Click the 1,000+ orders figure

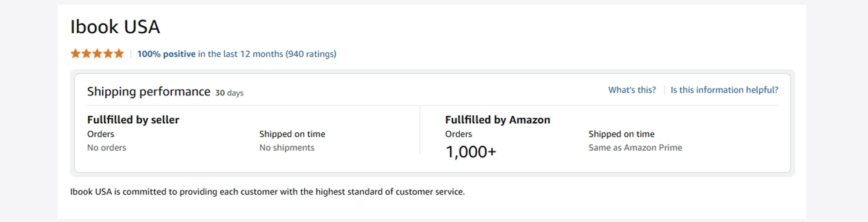tap(471, 152)
